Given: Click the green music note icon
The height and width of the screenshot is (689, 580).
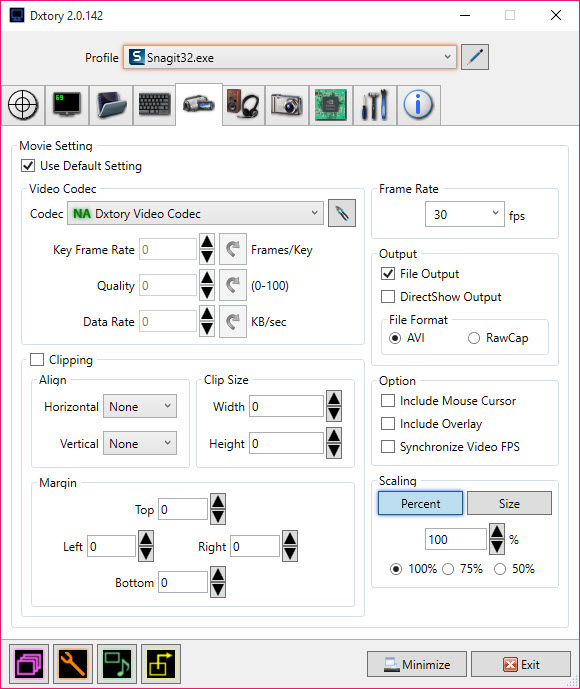Looking at the screenshot, I should point(117,664).
